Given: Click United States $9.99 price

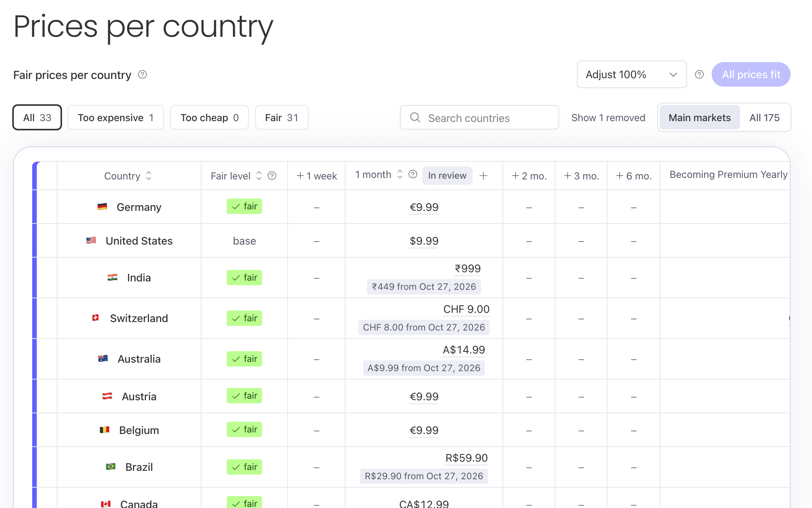Looking at the screenshot, I should click(424, 241).
